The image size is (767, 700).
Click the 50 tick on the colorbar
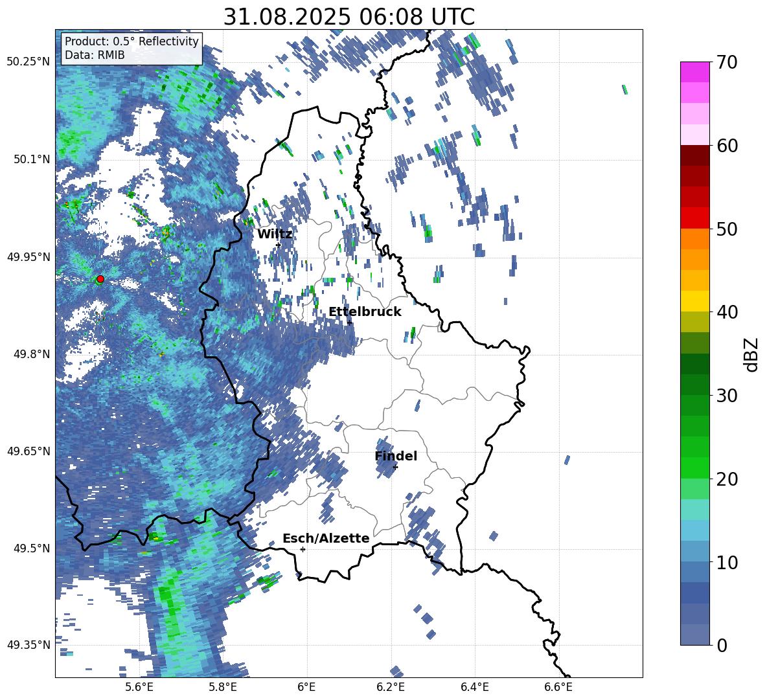click(727, 229)
